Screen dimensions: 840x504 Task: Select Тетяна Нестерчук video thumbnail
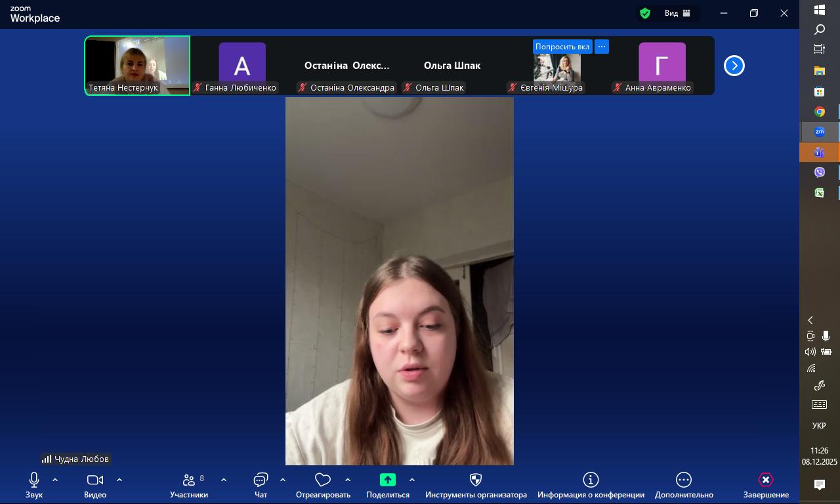click(137, 66)
